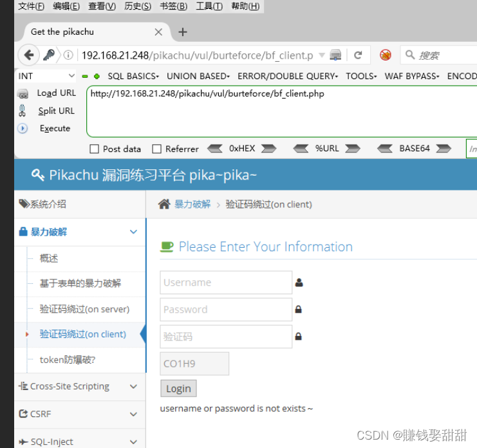Open the 历史(S) menu

(x=138, y=6)
